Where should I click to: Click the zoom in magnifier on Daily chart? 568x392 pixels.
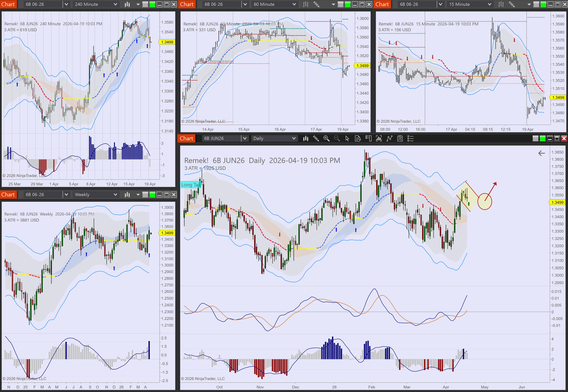tap(326, 138)
